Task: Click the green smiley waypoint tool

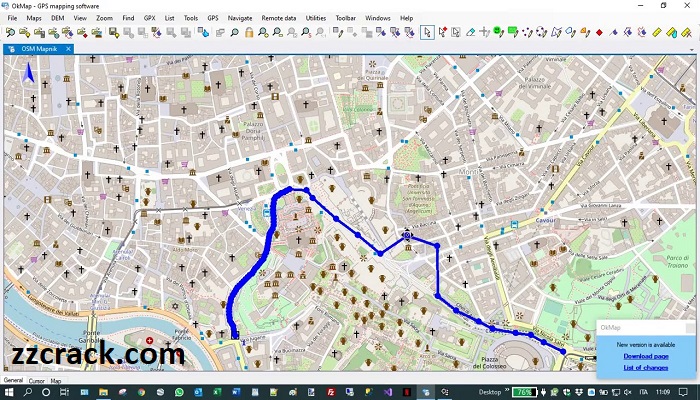Action: click(x=498, y=32)
